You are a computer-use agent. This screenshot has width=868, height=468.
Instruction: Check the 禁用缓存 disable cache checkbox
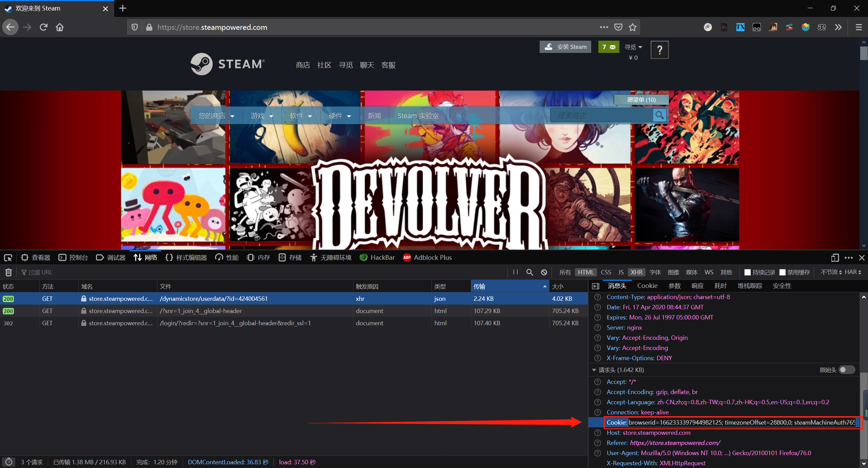(x=782, y=272)
